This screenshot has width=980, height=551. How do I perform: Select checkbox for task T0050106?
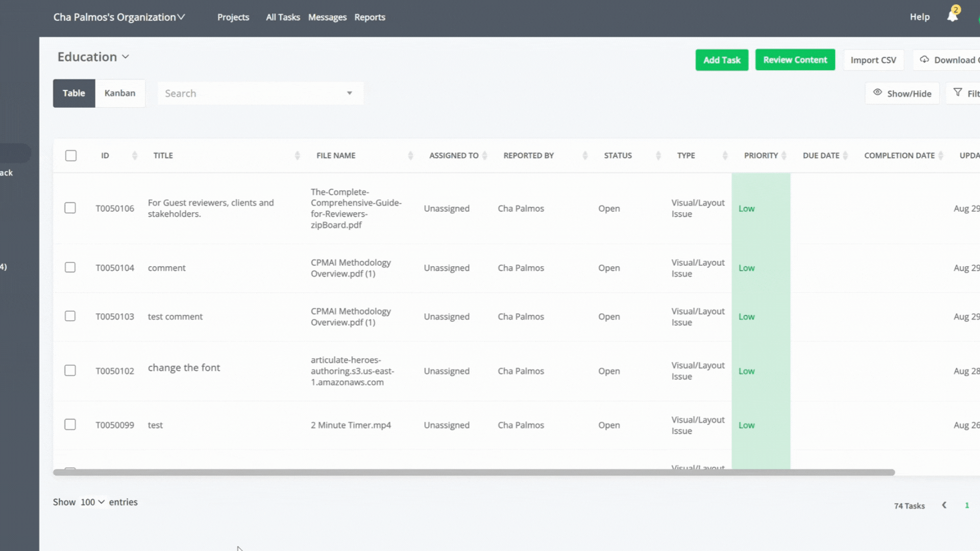70,208
